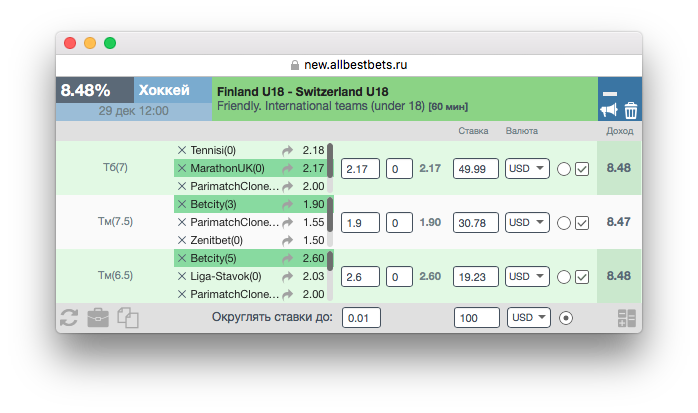698x413 pixels.
Task: Click the 29 дек 12:00 date
Action: 134,111
